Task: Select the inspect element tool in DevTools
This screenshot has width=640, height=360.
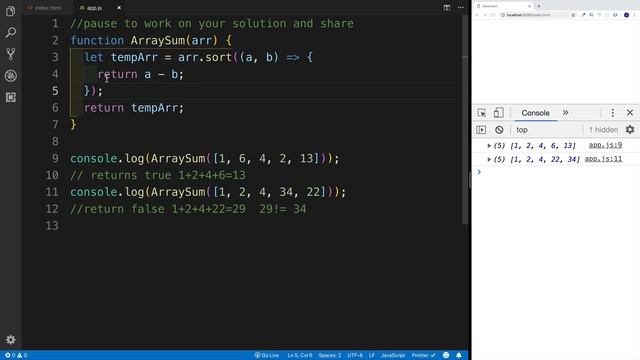Action: pos(482,113)
